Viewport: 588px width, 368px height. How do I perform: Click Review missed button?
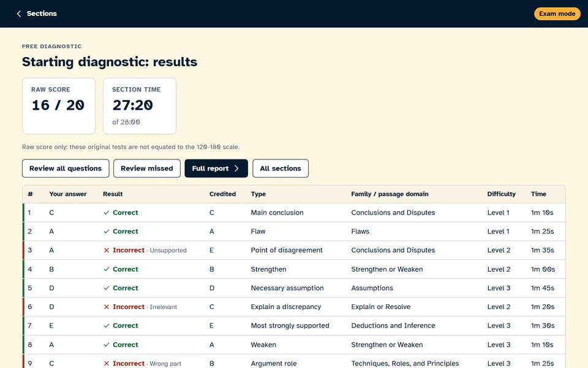(x=147, y=168)
